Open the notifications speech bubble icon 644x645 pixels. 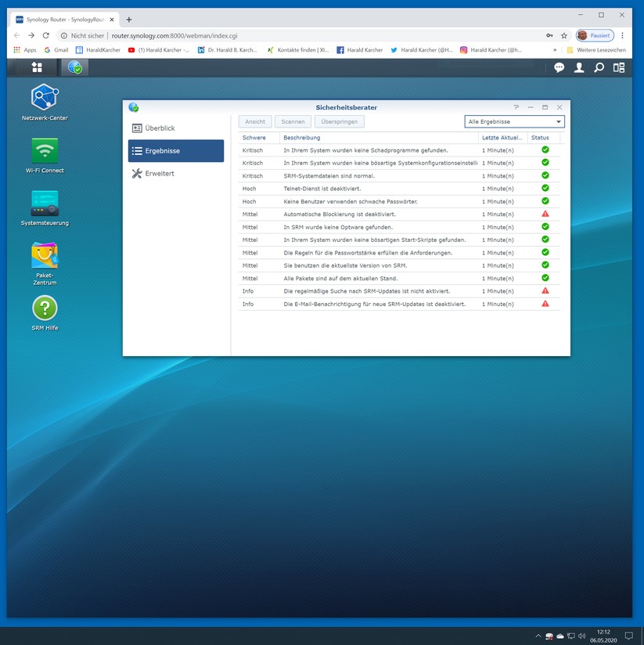click(x=559, y=68)
